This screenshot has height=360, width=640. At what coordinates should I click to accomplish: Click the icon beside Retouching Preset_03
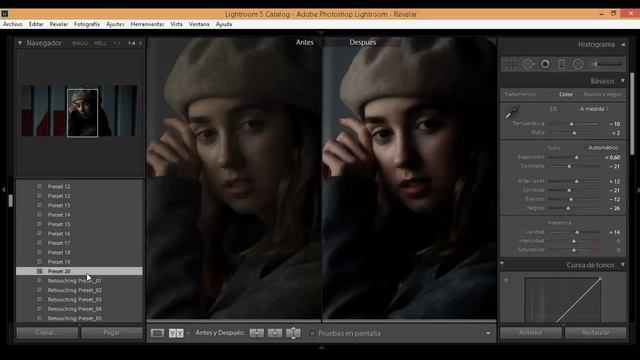coord(40,299)
